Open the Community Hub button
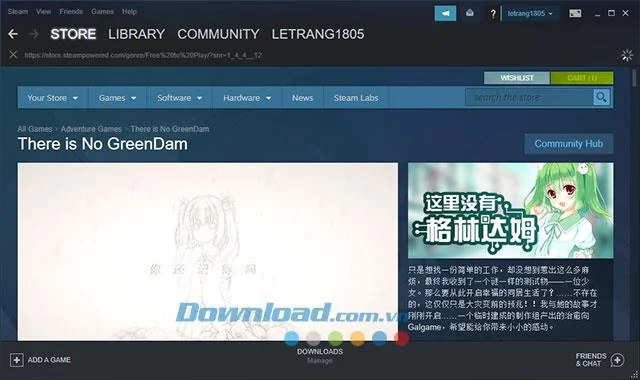 click(x=569, y=144)
